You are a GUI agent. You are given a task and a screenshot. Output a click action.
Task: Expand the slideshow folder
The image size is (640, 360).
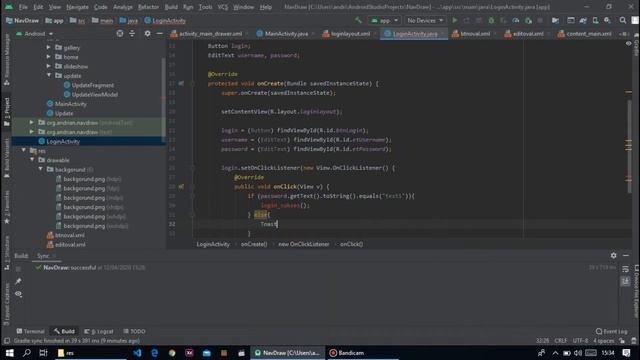pos(49,66)
